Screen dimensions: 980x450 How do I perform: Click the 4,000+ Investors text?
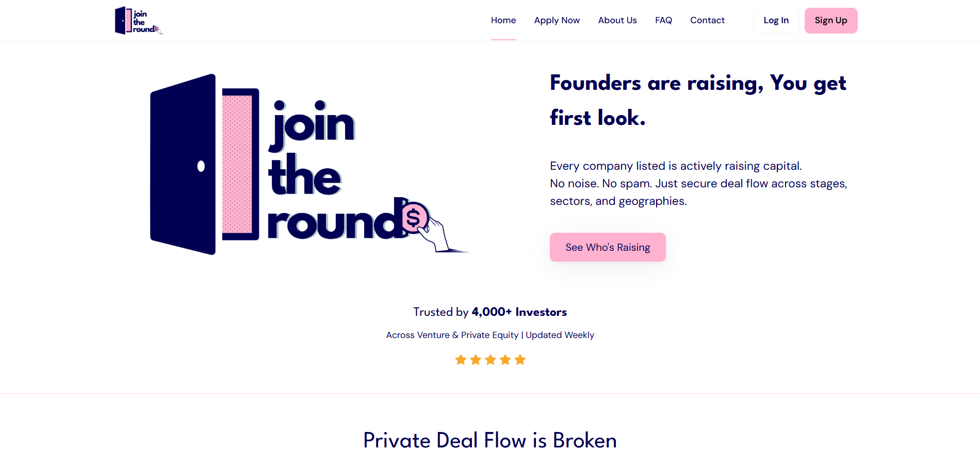pyautogui.click(x=519, y=312)
